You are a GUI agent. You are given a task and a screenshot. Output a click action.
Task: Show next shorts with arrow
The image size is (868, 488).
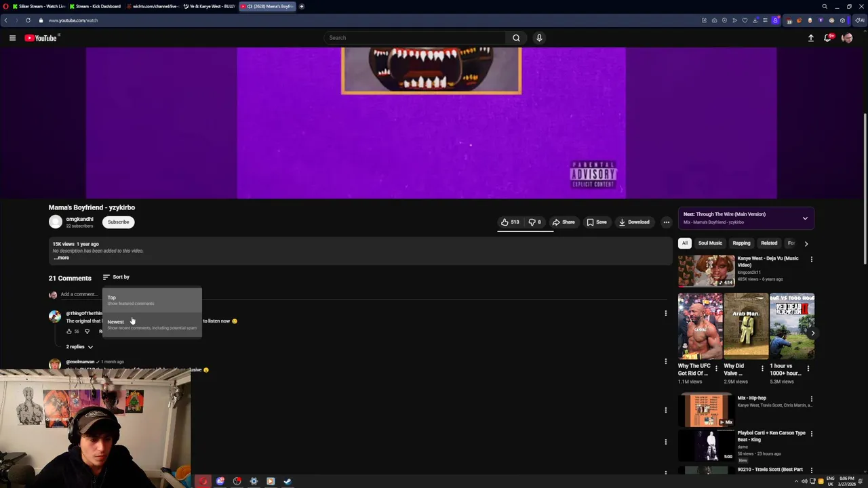[x=812, y=333]
